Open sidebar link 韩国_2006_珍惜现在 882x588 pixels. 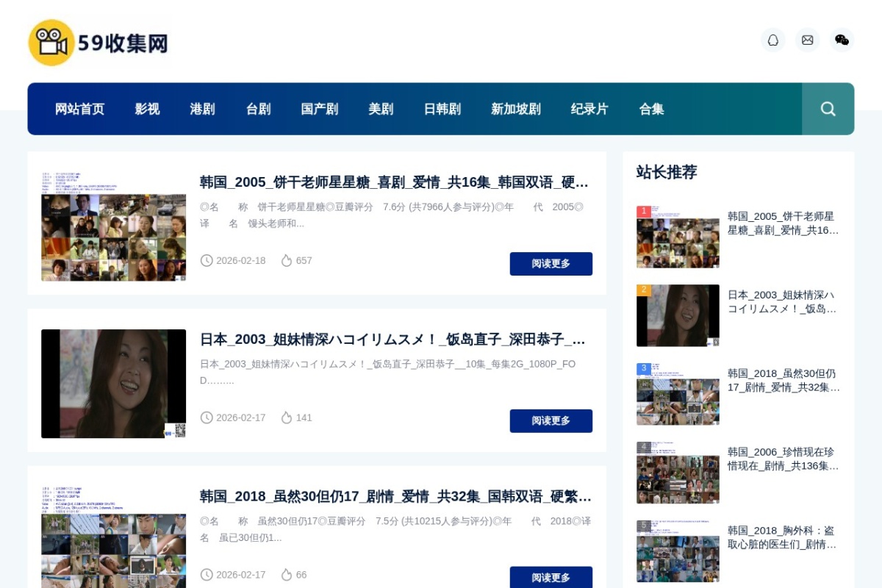(x=783, y=459)
